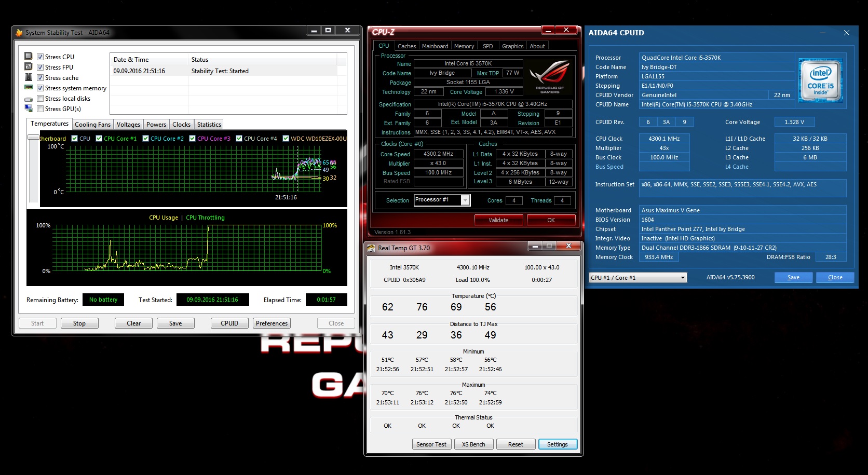Uncheck the Stress CPU checkbox
The height and width of the screenshot is (475, 868).
(x=40, y=57)
